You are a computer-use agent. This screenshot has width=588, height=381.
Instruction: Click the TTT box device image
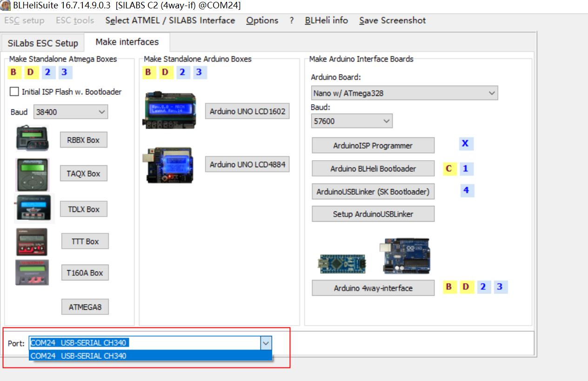(x=32, y=242)
